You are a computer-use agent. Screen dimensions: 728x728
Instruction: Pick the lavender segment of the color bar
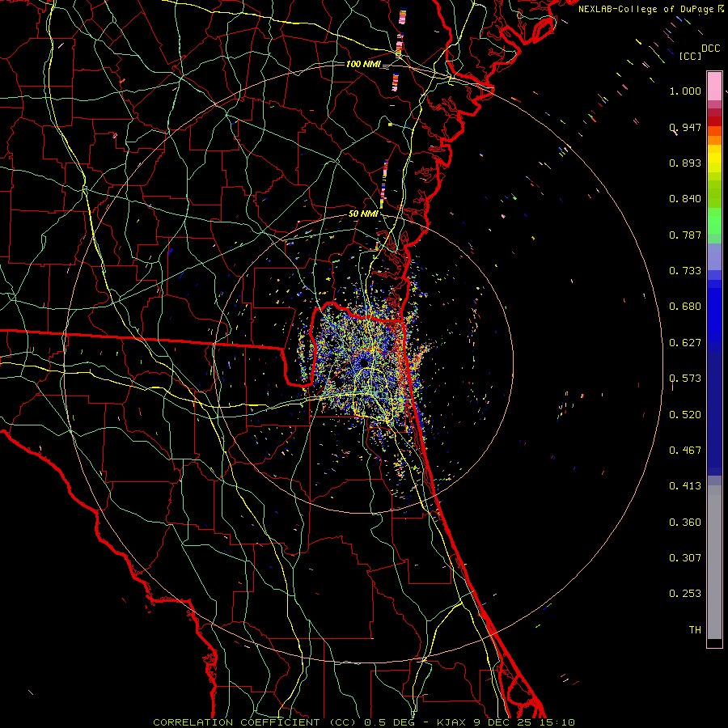click(714, 256)
